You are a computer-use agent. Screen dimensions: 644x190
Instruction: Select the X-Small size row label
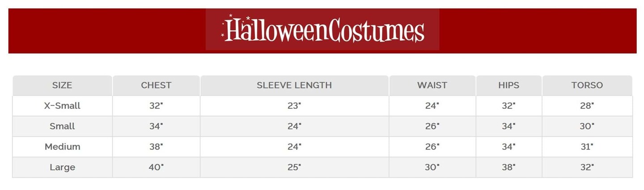point(62,106)
